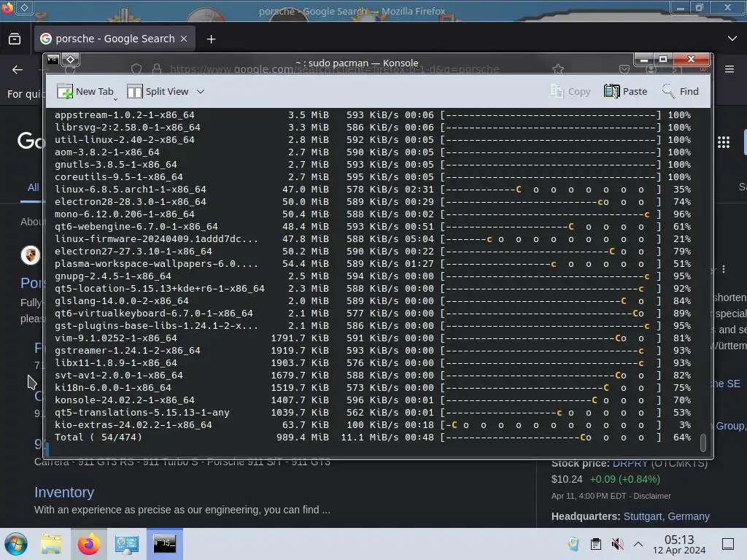This screenshot has height=560, width=747.
Task: Open the Stuttgart, Germany link
Action: coord(667,516)
